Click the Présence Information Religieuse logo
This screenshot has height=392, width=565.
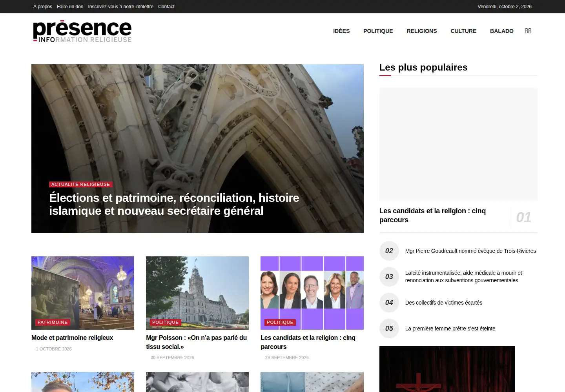82,31
